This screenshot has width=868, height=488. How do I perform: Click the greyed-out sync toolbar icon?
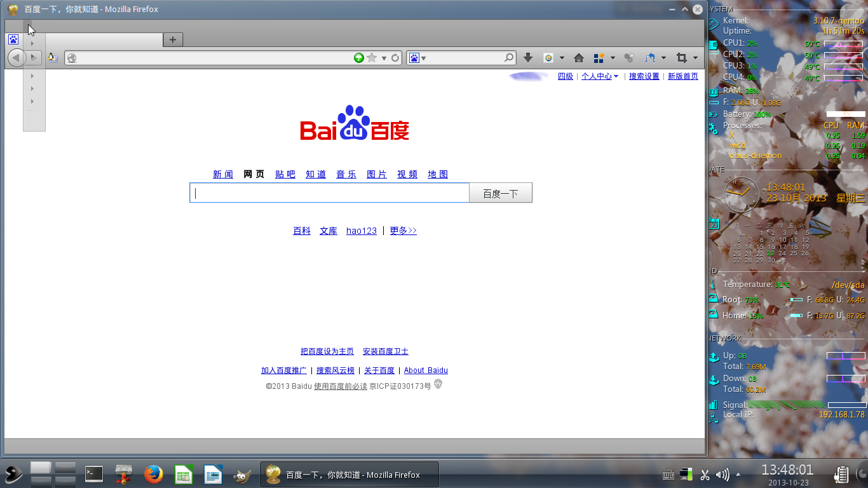(629, 58)
